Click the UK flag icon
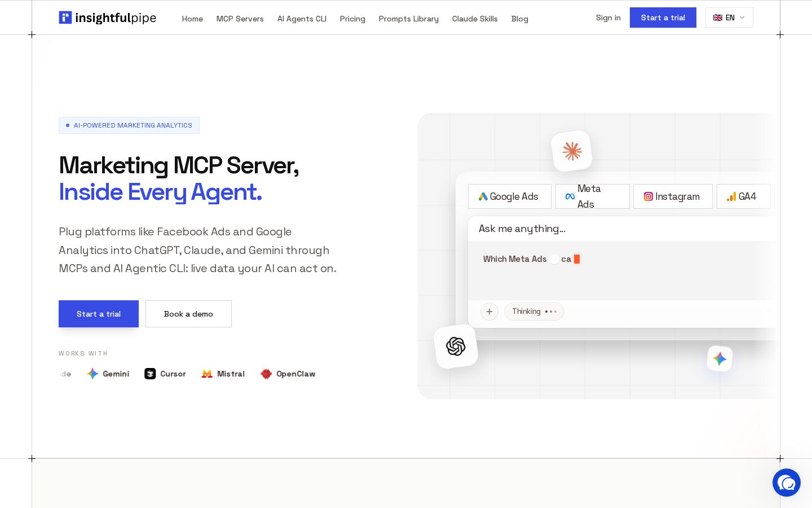The image size is (812, 508). [717, 17]
